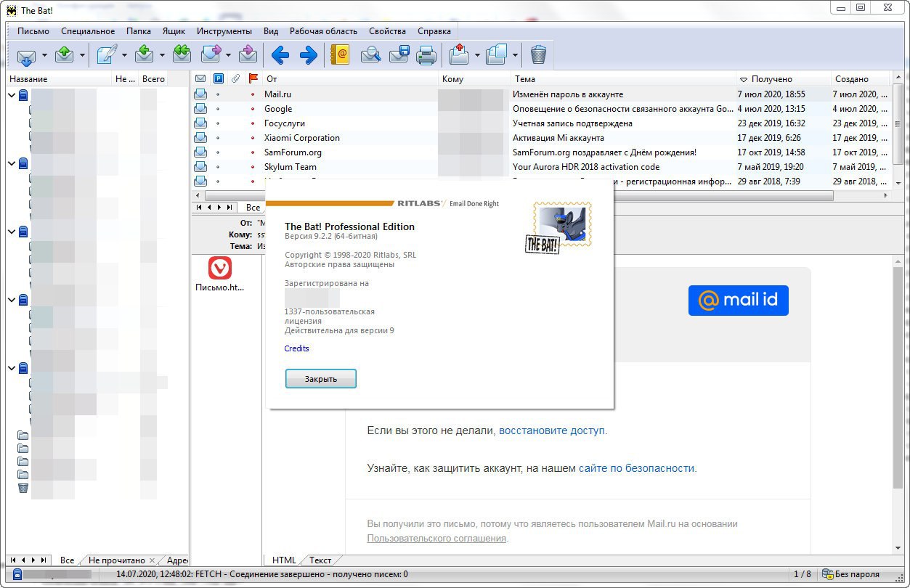Click the Forward message toolbar icon
This screenshot has width=910, height=588.
[x=211, y=55]
